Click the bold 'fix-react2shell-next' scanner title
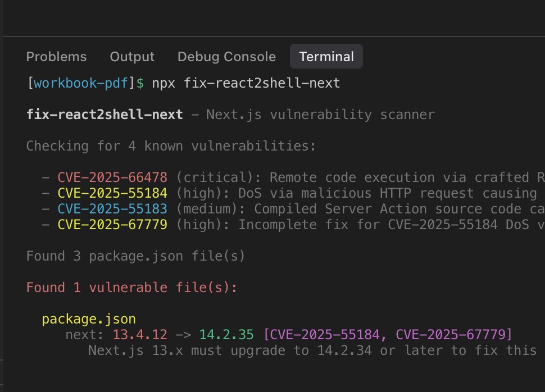This screenshot has width=545, height=392. coord(105,115)
